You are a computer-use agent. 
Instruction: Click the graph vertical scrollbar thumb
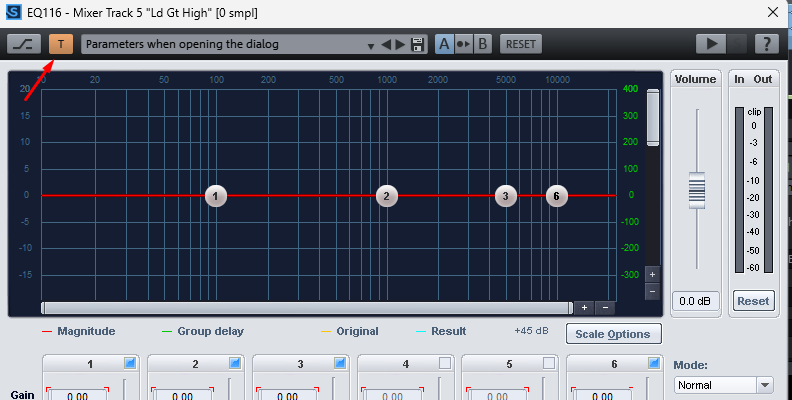(x=653, y=118)
